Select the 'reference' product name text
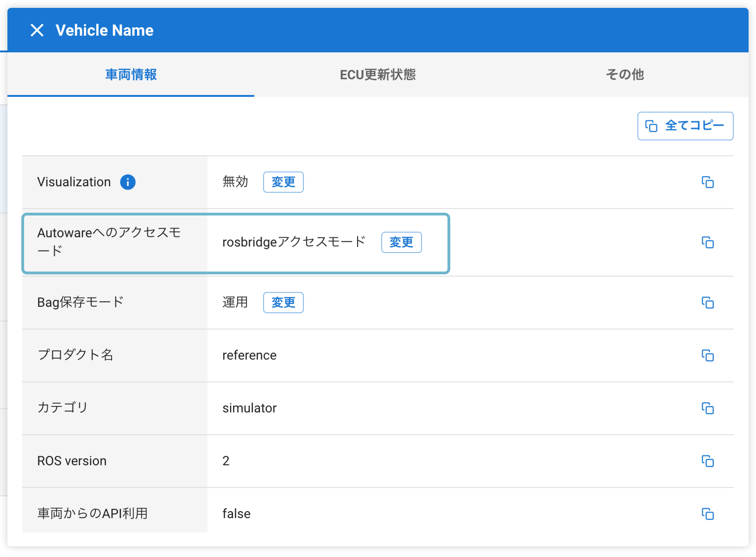Image resolution: width=756 pixels, height=557 pixels. click(x=249, y=355)
